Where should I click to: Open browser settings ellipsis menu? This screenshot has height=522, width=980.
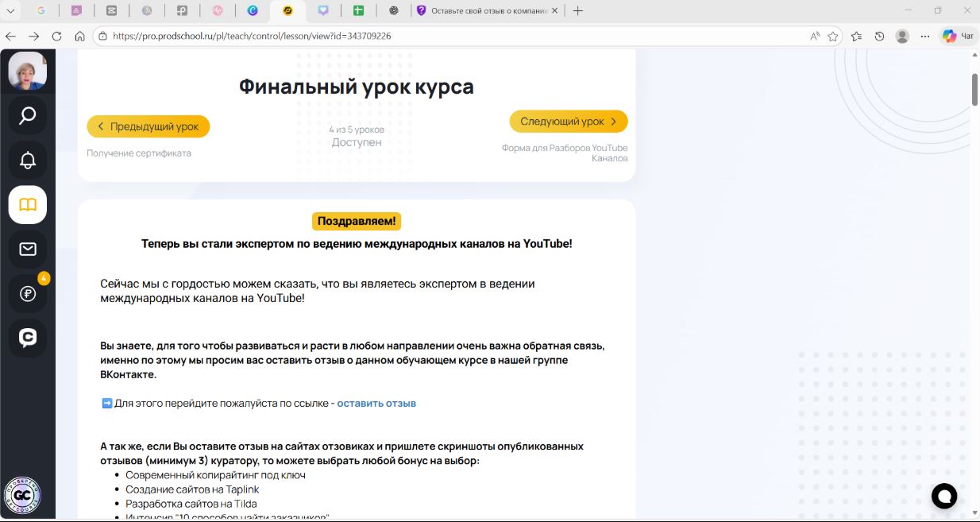tap(924, 36)
